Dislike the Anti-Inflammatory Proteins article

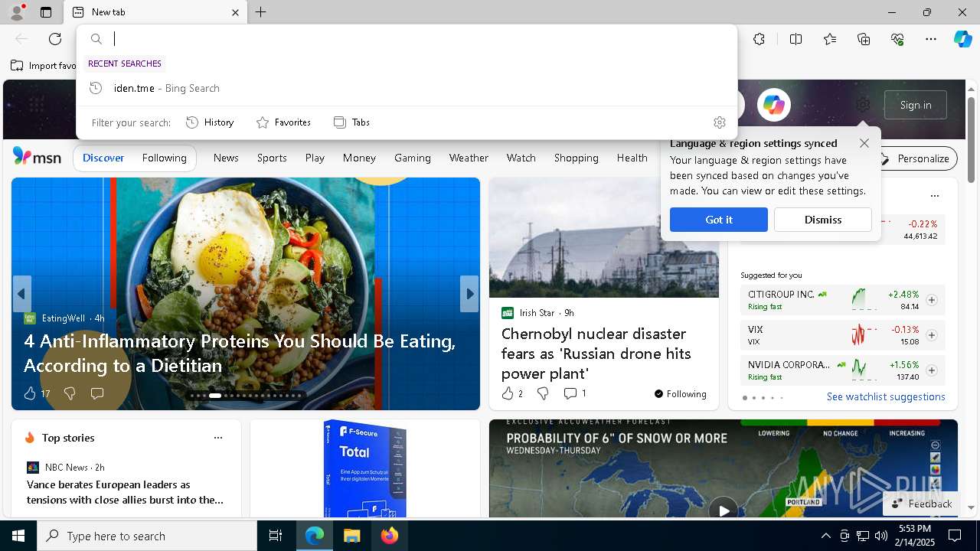click(70, 393)
